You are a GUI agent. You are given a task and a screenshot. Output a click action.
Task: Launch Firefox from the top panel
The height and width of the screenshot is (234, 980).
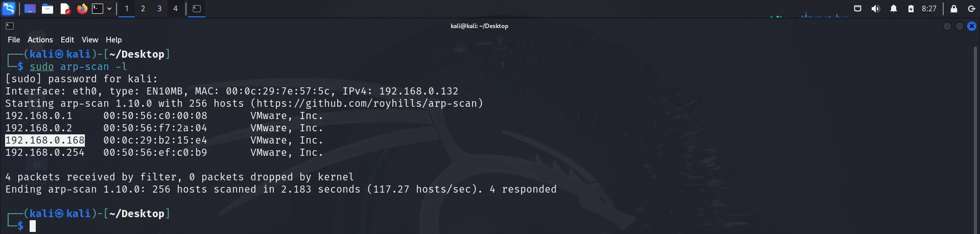coord(82,9)
